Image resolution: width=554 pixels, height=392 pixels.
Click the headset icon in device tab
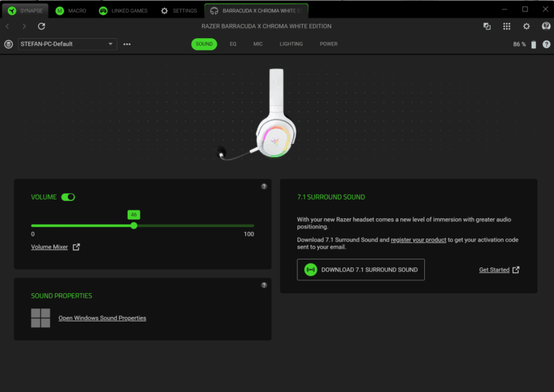pos(214,11)
